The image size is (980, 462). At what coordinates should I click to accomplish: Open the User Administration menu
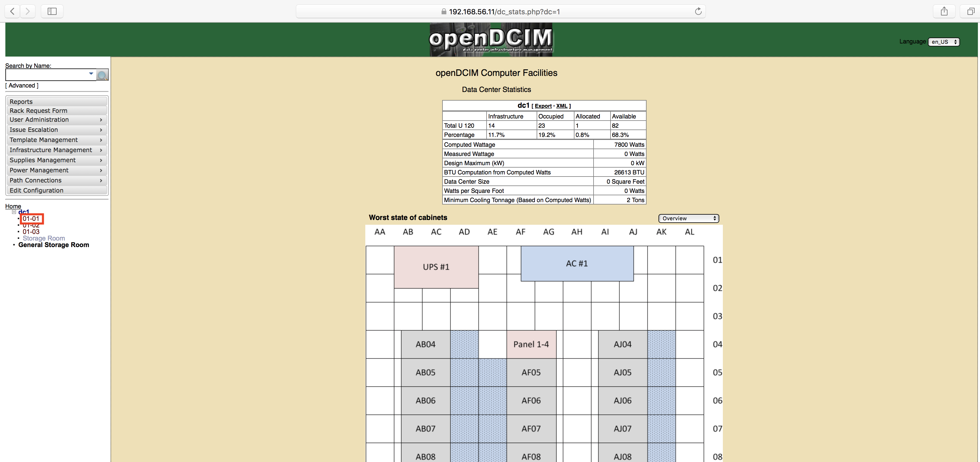[x=57, y=120]
